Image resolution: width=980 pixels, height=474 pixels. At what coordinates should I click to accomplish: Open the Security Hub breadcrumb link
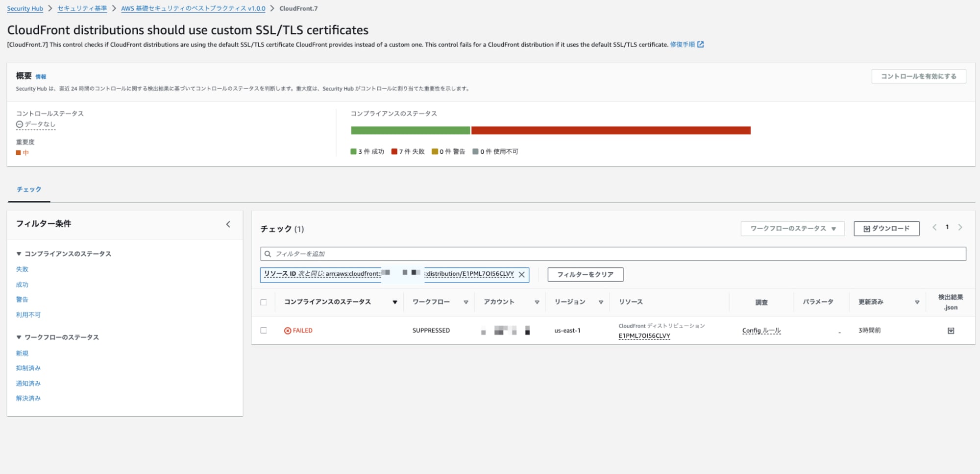[x=25, y=8]
